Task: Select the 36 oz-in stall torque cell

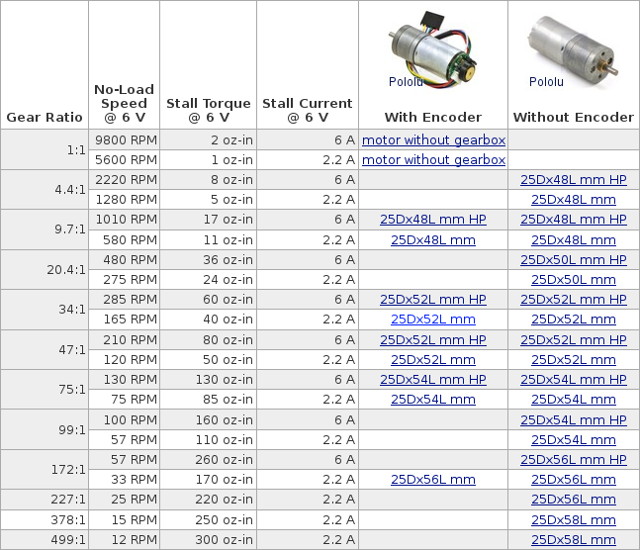Action: pos(208,259)
